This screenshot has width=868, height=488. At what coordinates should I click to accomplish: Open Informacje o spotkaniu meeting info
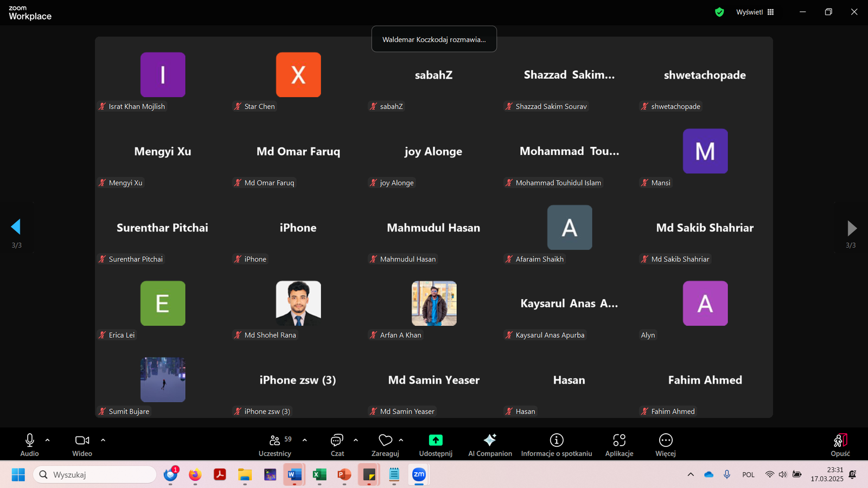coord(556,445)
